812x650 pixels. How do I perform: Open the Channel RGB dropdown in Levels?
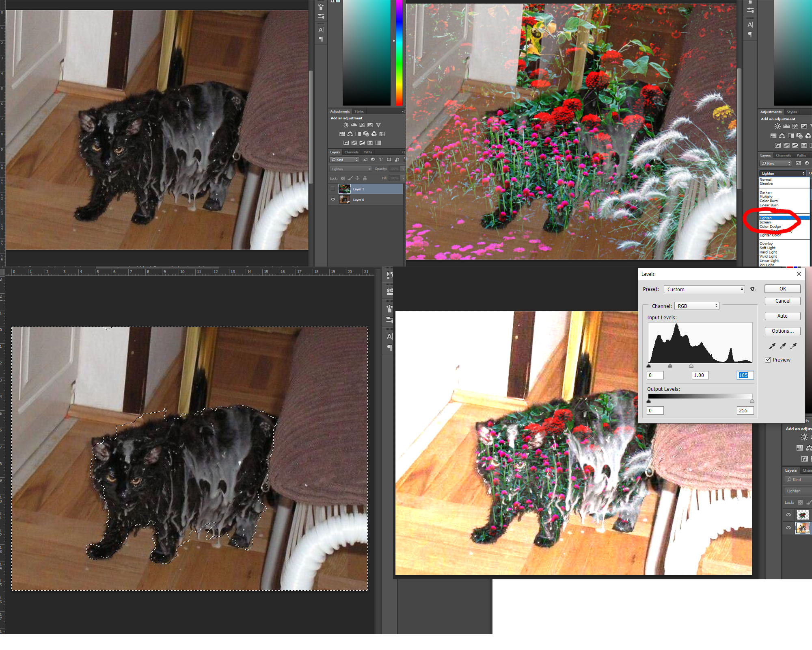click(x=697, y=306)
